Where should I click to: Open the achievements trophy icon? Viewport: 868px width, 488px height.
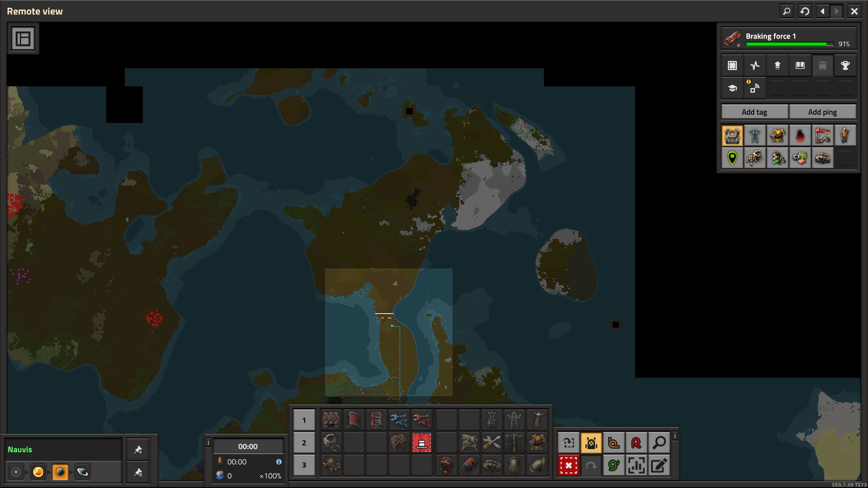click(844, 66)
